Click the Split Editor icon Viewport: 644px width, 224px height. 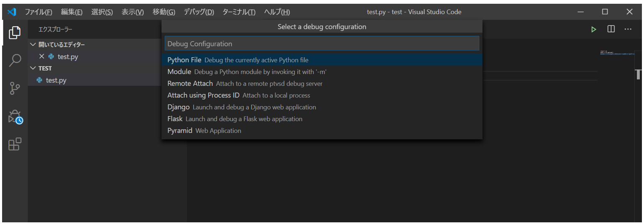click(x=611, y=29)
